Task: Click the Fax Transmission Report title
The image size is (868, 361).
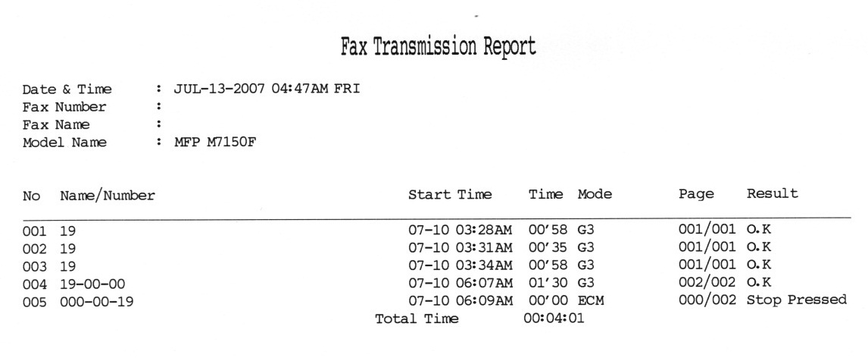Action: click(438, 47)
